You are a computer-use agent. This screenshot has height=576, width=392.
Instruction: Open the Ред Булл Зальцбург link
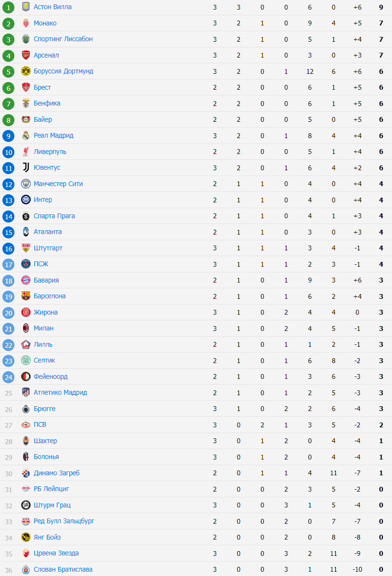click(x=64, y=521)
